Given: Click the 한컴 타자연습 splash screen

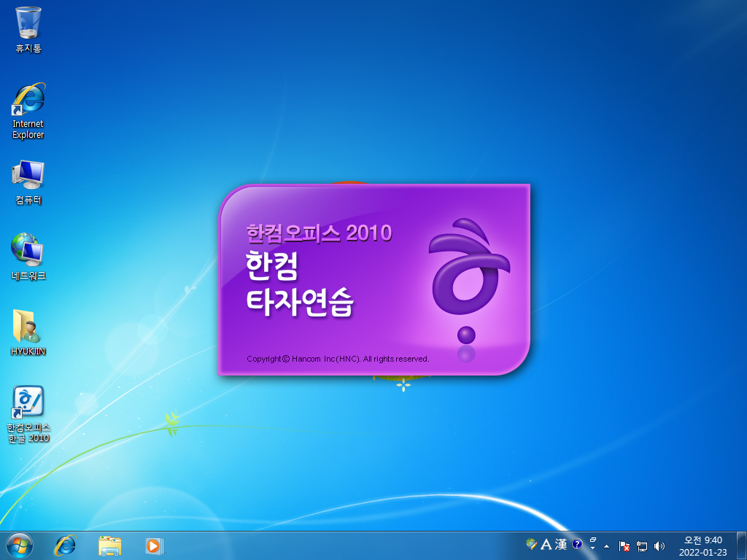Looking at the screenshot, I should pos(374,279).
